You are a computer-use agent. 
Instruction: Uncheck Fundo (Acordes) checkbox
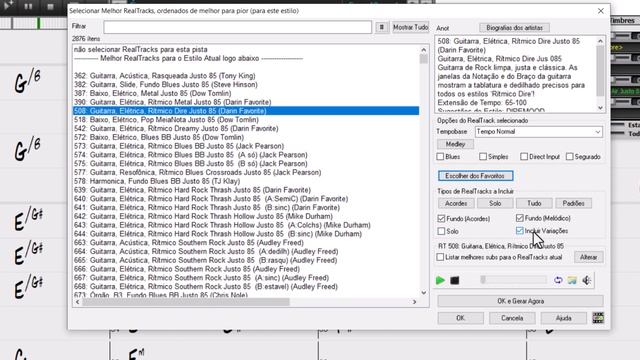pyautogui.click(x=441, y=219)
